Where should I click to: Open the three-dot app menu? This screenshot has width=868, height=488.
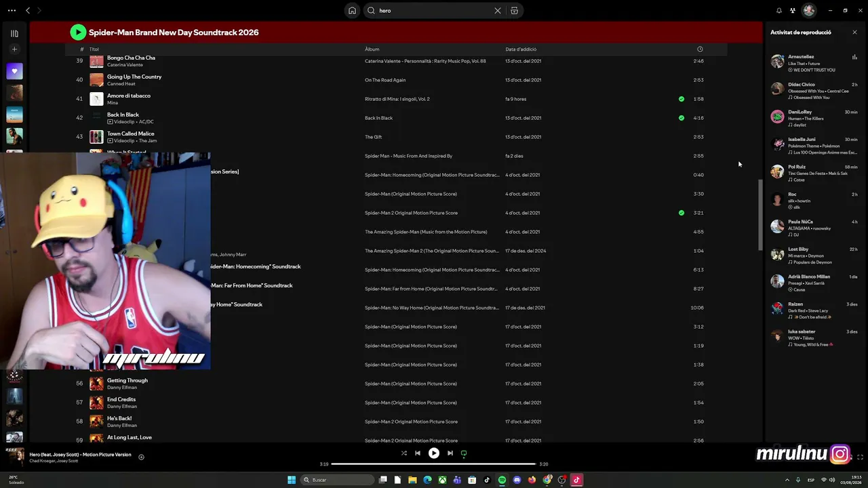tap(12, 10)
